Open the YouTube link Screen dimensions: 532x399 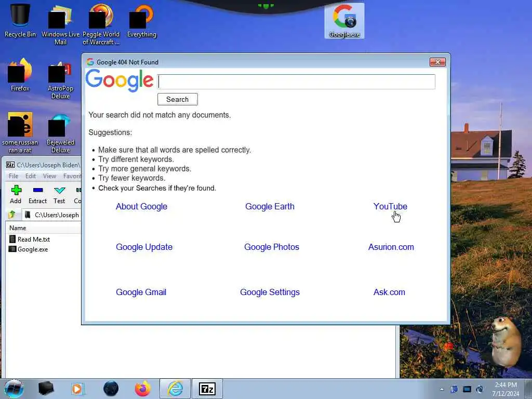click(390, 206)
